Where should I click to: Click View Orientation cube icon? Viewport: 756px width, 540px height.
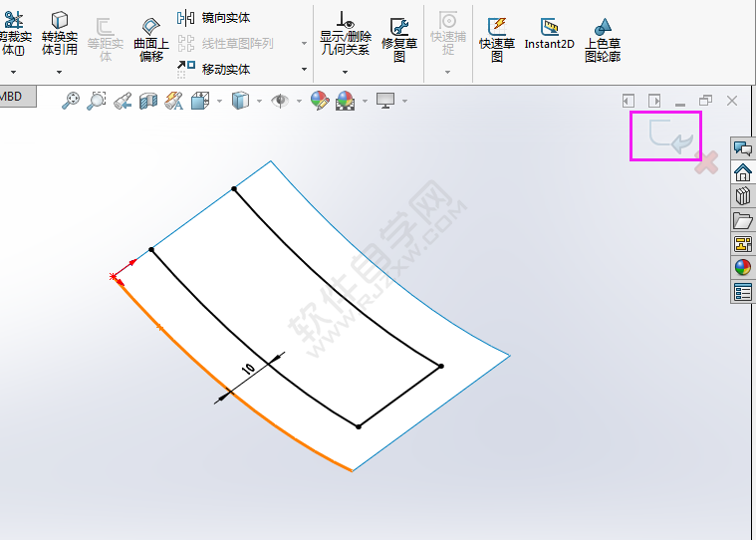200,101
